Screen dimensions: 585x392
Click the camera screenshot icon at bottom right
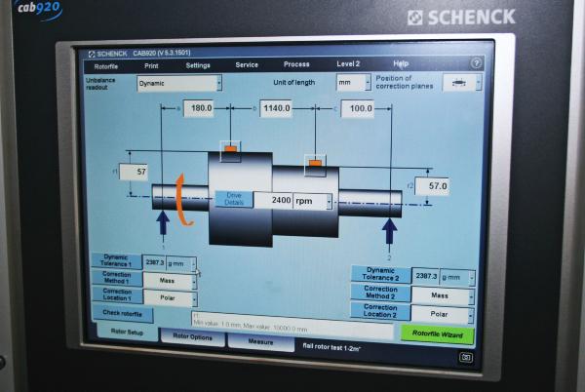pos(466,357)
